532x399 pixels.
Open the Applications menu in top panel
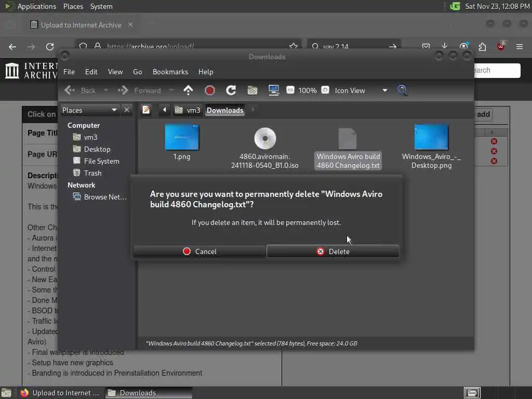31,6
